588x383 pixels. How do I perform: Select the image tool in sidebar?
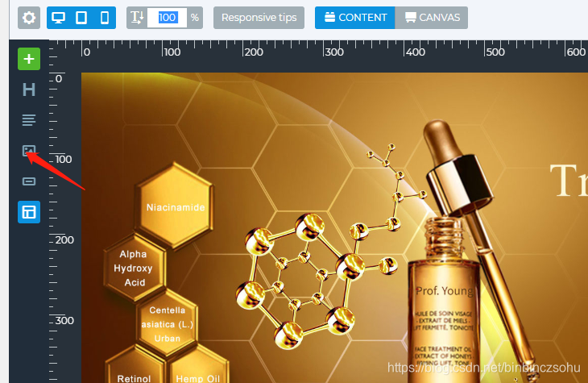(x=29, y=151)
